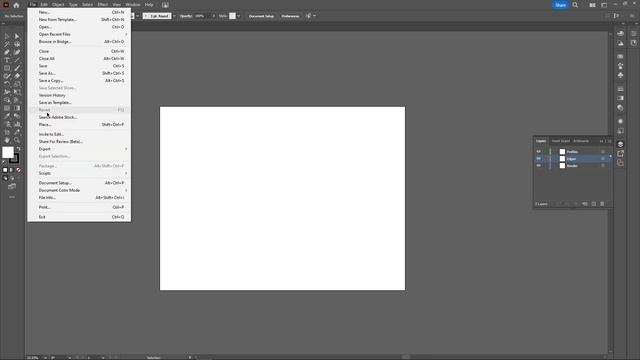The height and width of the screenshot is (360, 640).
Task: Select the Rectangle tool
Action: (x=7, y=68)
